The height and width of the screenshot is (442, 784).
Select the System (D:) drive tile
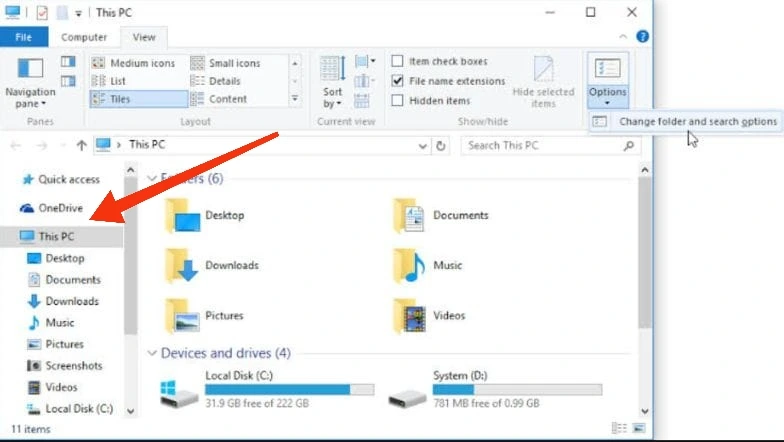(495, 389)
